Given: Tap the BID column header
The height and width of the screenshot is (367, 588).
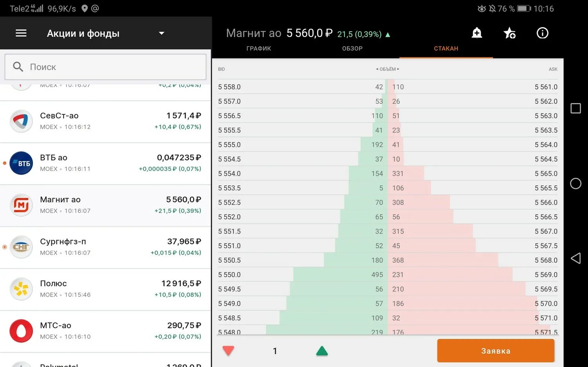Looking at the screenshot, I should point(221,69).
